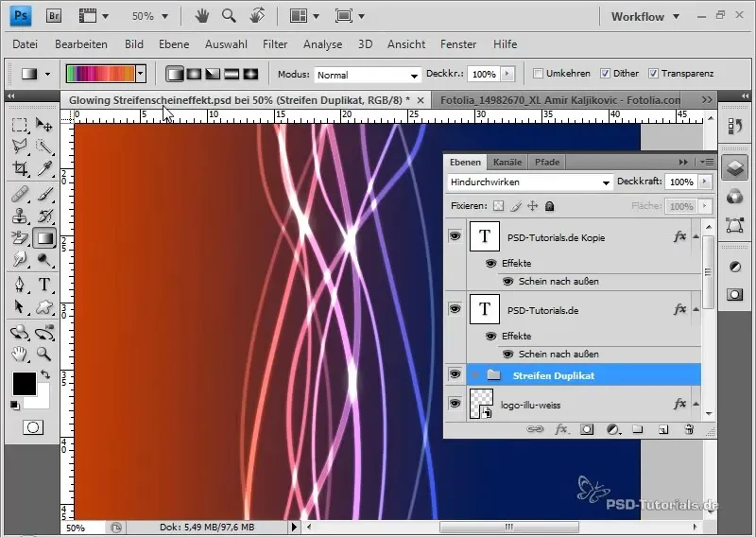
Task: Toggle Quick Mask mode icon
Action: coord(33,427)
